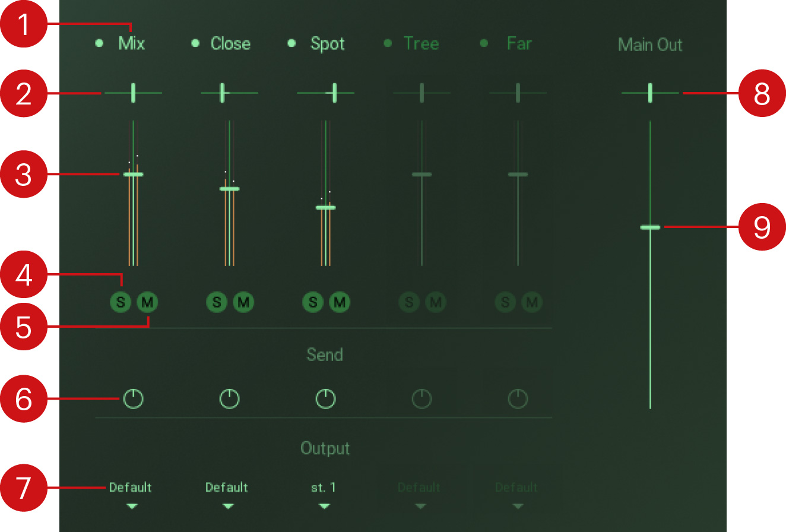
Task: Solo the Spot channel
Action: click(x=313, y=302)
